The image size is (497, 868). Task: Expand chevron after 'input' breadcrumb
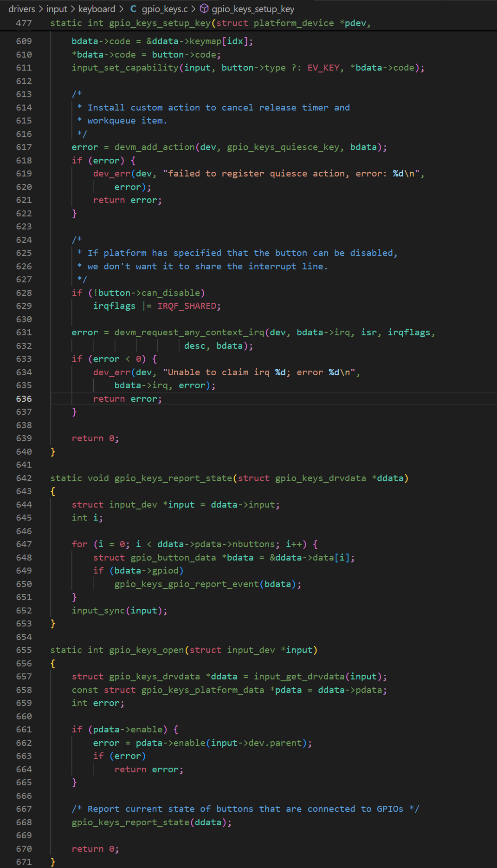coord(73,9)
